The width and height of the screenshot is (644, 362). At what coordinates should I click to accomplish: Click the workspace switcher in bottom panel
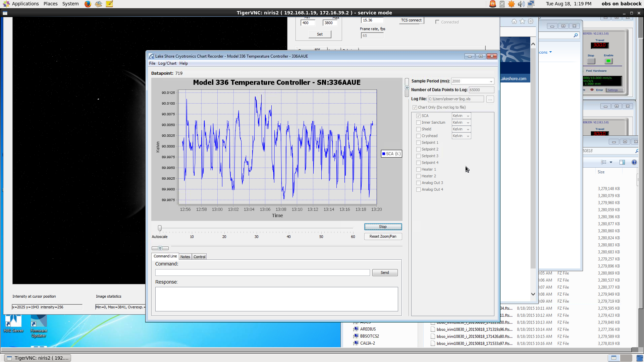[620, 358]
